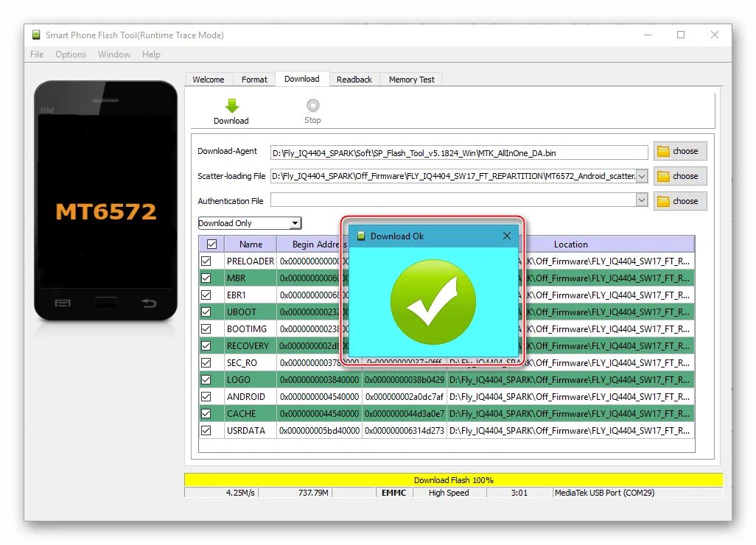Click the green Download arrow icon
The height and width of the screenshot is (545, 756).
coord(232,105)
